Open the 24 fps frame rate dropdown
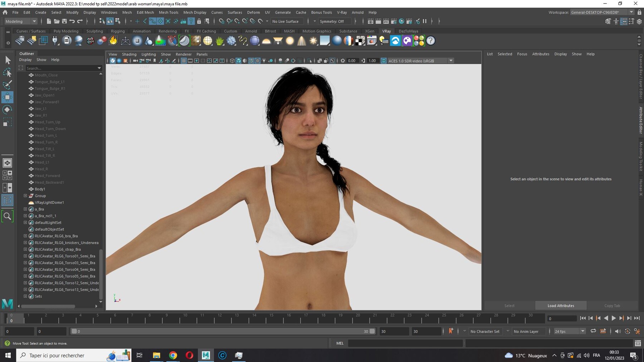The image size is (644, 362). pos(570,331)
